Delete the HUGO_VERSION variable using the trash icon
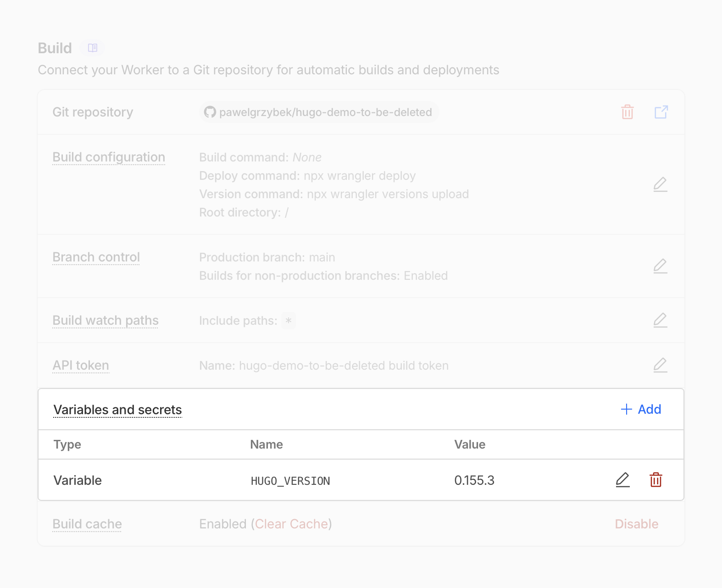 (655, 480)
